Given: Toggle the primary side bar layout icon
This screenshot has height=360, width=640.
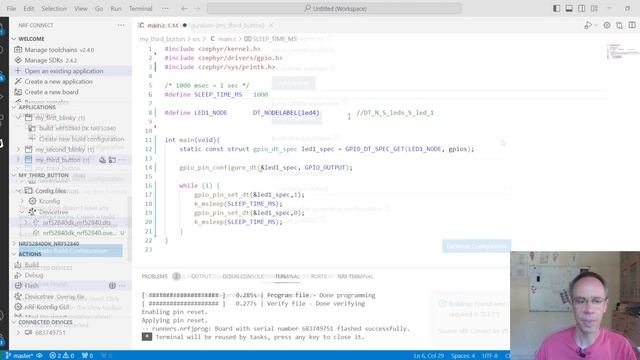Looking at the screenshot, I should 556,9.
